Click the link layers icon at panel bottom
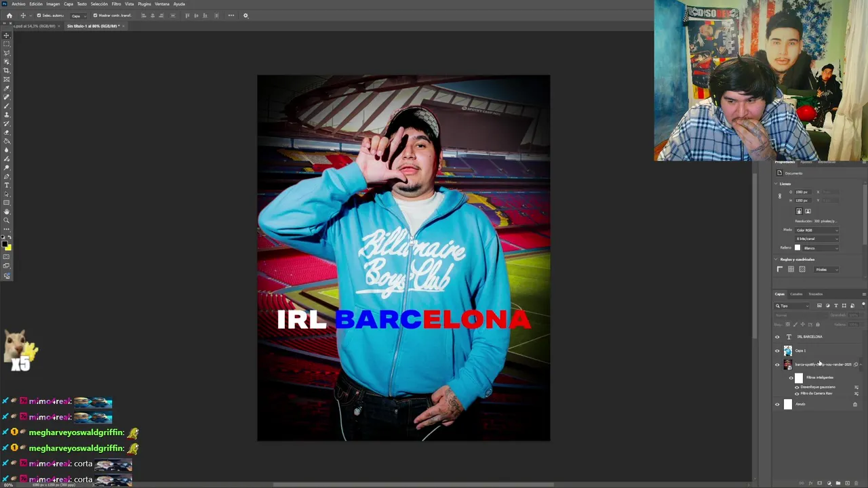Screen dimensions: 868x488 [x=802, y=483]
